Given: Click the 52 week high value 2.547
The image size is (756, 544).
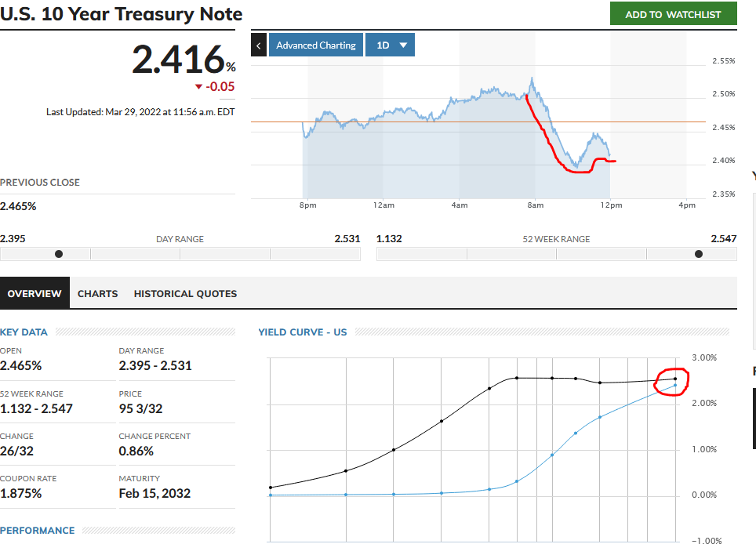Looking at the screenshot, I should (x=724, y=238).
